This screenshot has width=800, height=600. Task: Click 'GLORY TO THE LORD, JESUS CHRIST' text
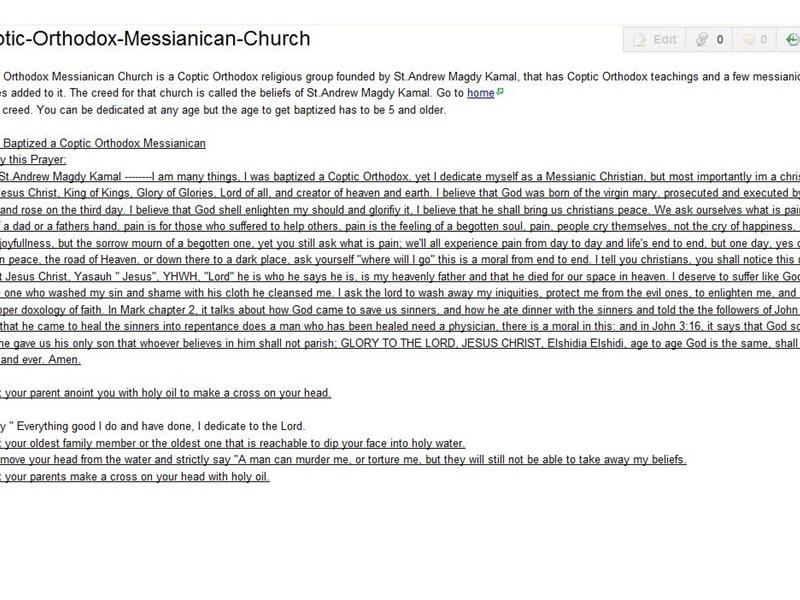tap(441, 343)
